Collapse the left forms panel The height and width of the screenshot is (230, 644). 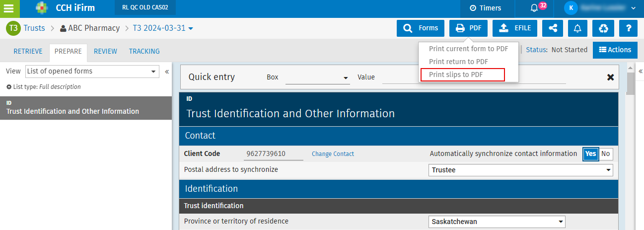[x=167, y=72]
